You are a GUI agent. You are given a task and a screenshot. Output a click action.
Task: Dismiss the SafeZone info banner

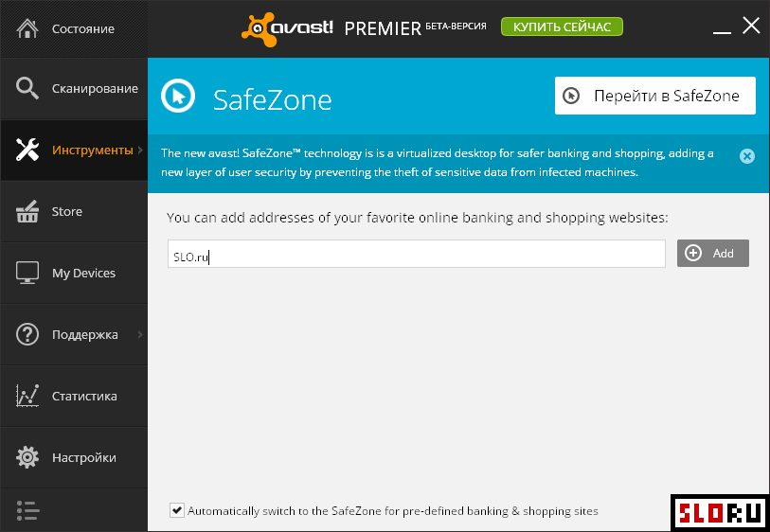[747, 156]
